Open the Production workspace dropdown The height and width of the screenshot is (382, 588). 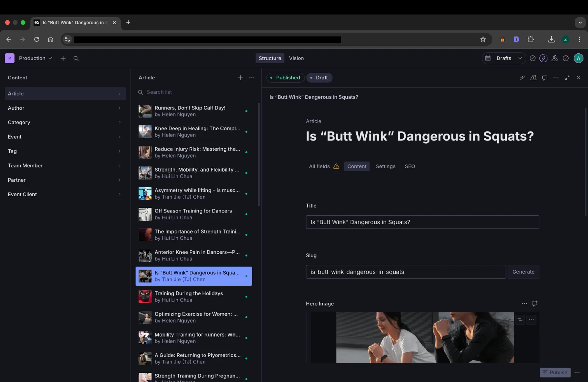click(36, 58)
